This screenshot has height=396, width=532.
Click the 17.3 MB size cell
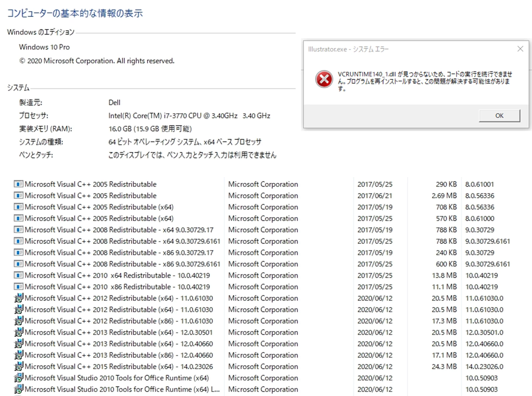tap(444, 321)
